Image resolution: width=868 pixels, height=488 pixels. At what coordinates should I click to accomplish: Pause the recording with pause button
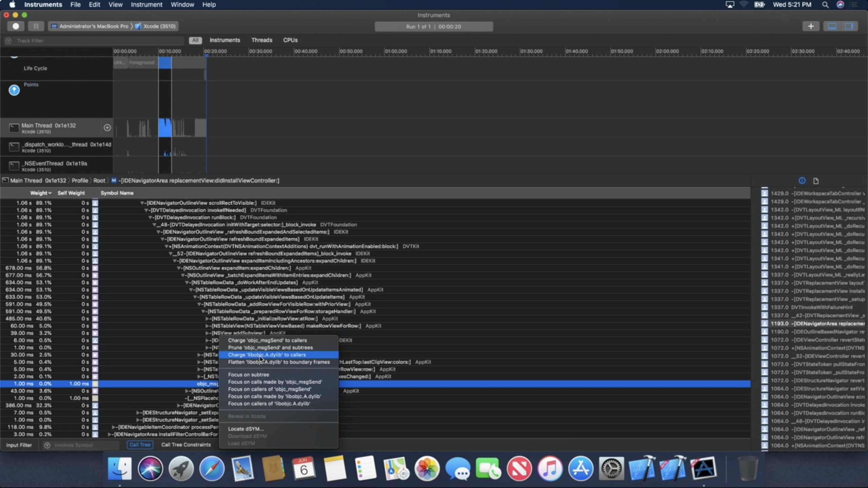(x=36, y=26)
